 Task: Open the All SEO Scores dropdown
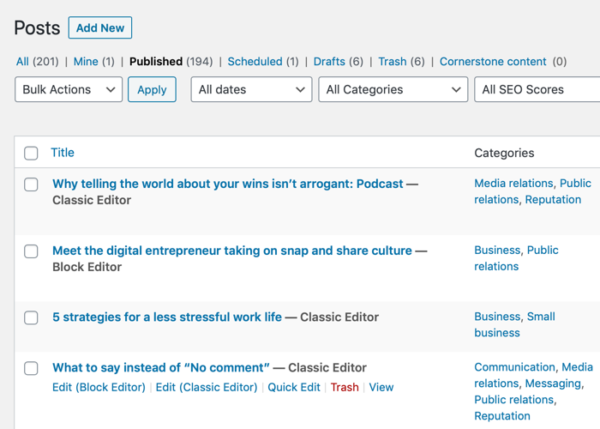pyautogui.click(x=535, y=90)
